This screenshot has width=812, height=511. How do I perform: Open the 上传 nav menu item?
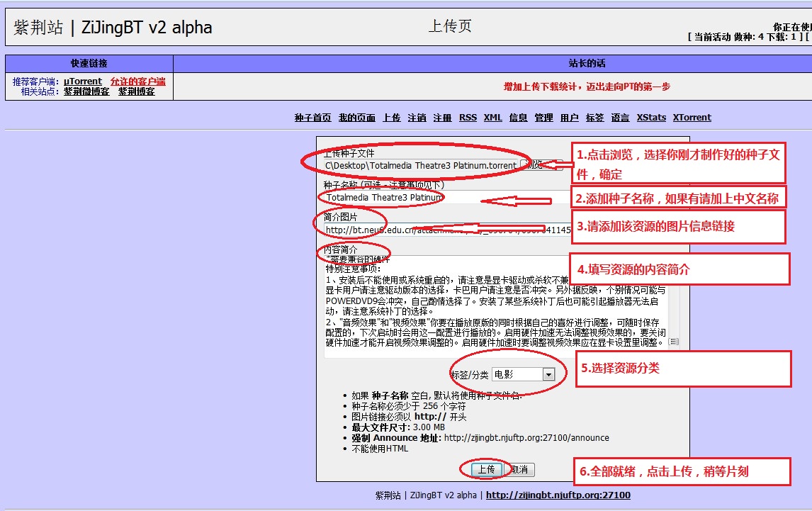coord(392,118)
